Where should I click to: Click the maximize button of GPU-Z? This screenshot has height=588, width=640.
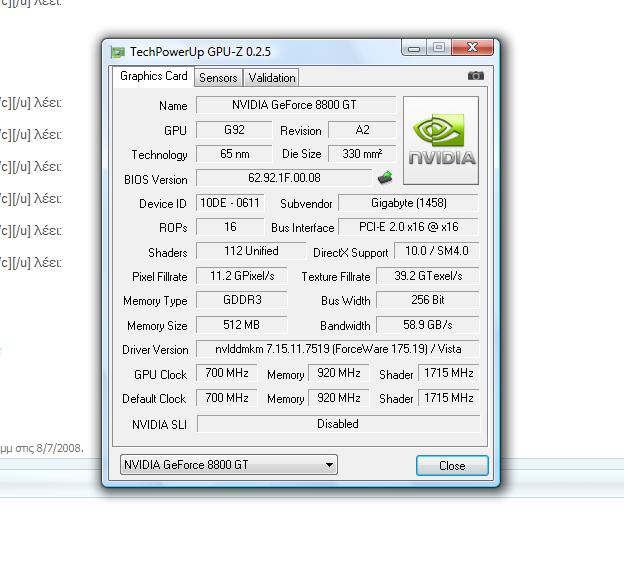(x=439, y=48)
